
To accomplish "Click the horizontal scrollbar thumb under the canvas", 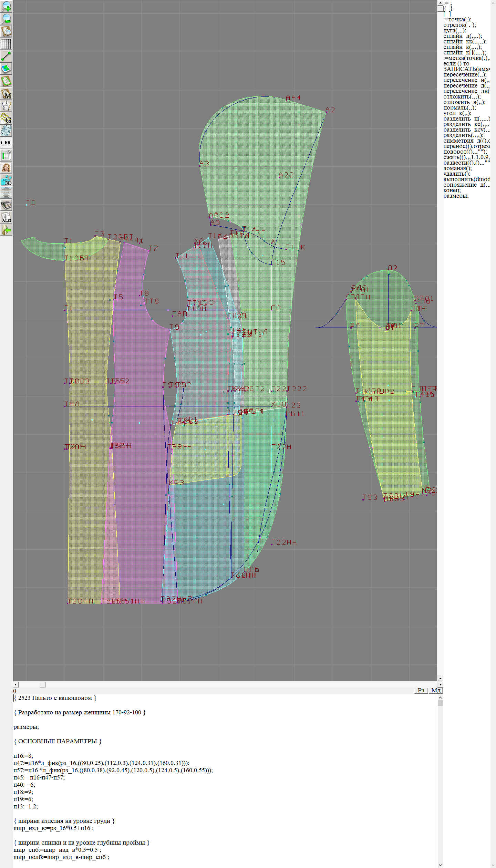I will 42,684.
